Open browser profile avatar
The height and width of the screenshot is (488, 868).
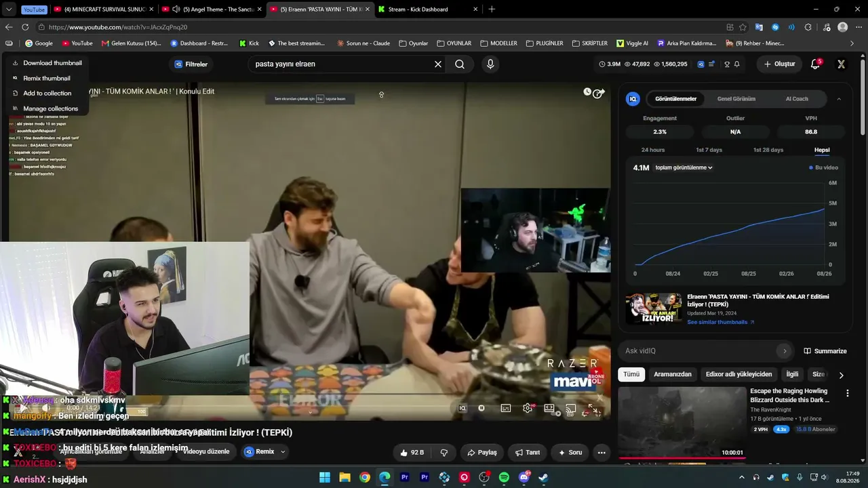coord(842,27)
